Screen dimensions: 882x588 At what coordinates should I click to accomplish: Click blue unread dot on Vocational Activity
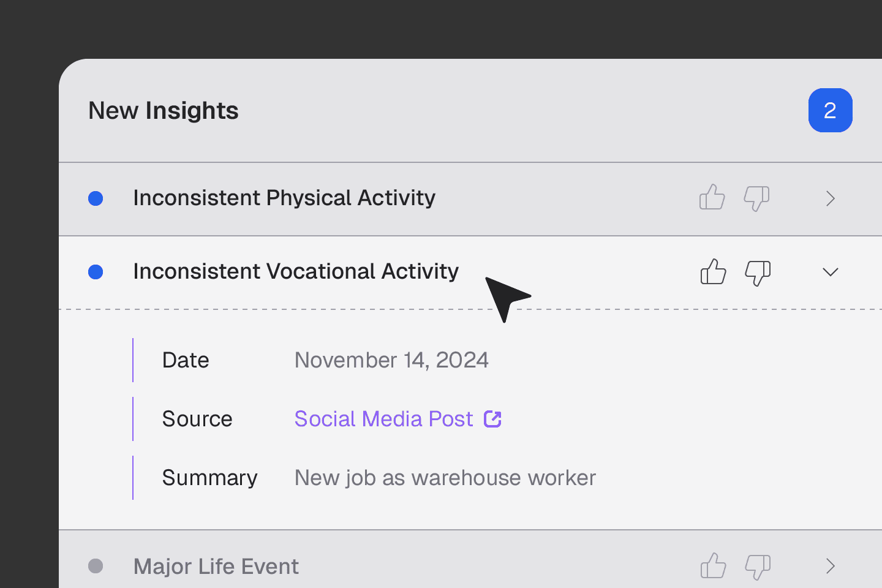click(x=96, y=272)
